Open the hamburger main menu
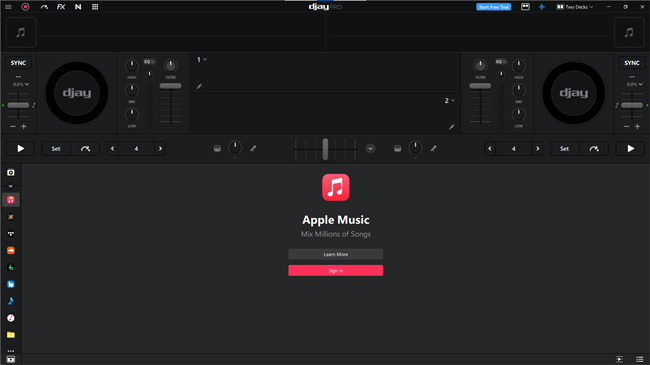 [8, 7]
